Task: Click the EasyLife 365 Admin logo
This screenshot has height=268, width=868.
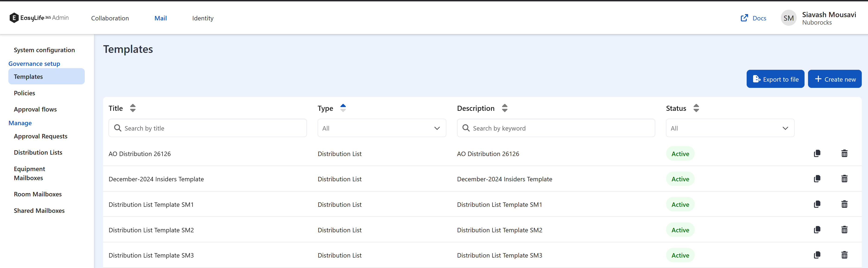Action: pos(39,18)
